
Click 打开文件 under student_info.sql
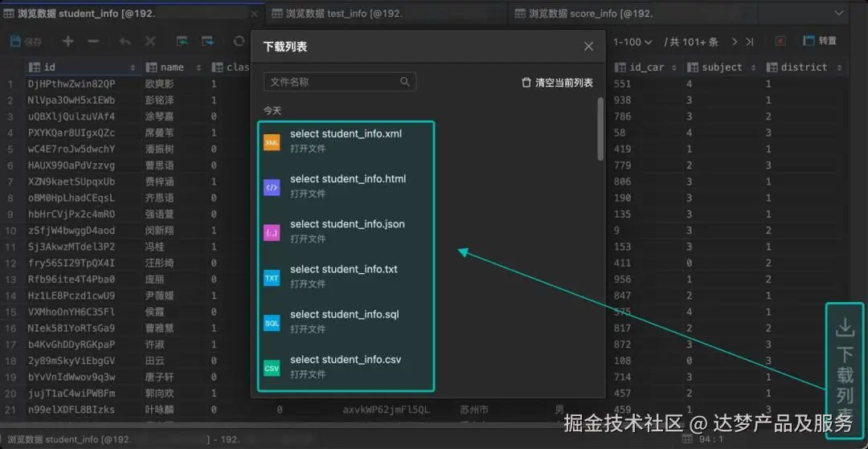(308, 329)
